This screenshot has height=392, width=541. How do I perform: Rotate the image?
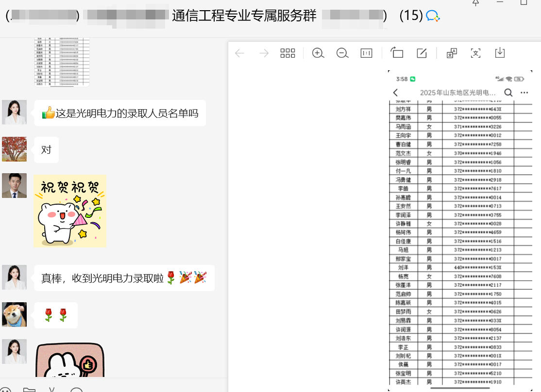coord(397,53)
